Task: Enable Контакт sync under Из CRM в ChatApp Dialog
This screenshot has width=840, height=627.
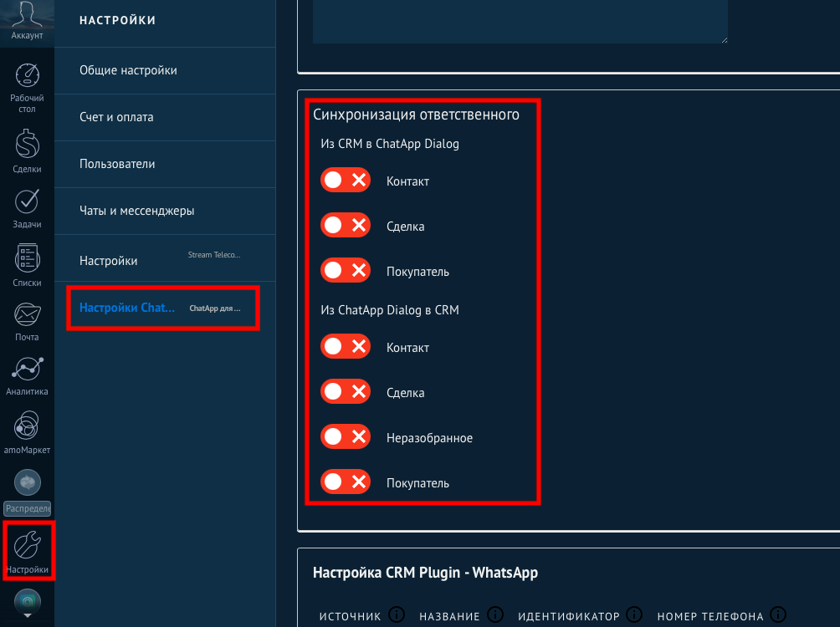Action: (345, 181)
